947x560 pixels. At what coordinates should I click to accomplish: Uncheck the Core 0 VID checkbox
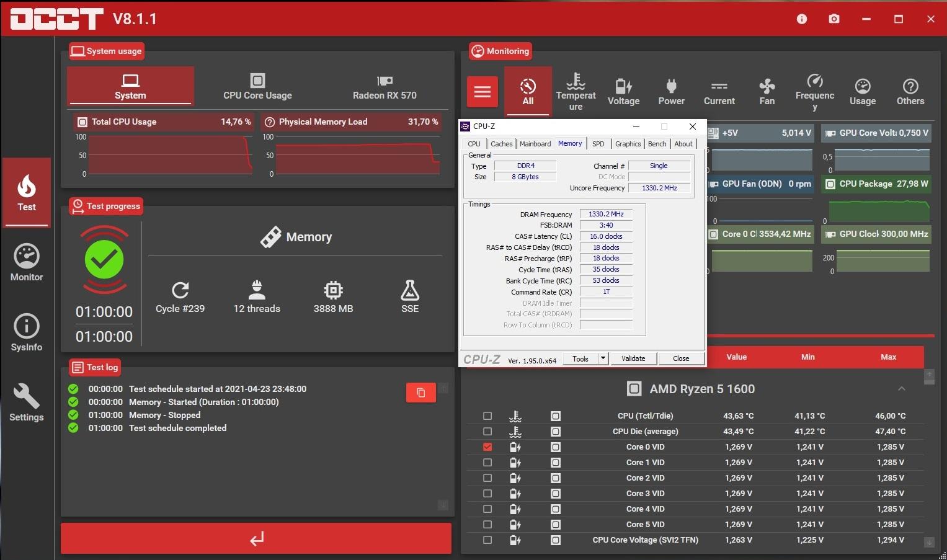(x=487, y=447)
